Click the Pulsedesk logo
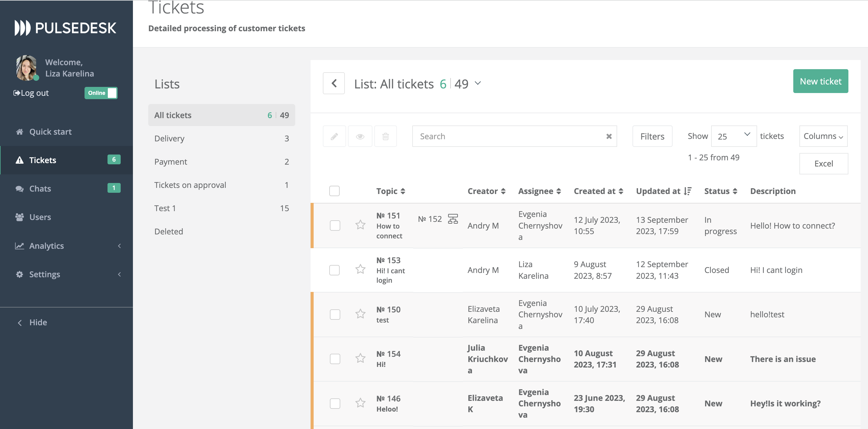The image size is (868, 429). click(x=65, y=28)
